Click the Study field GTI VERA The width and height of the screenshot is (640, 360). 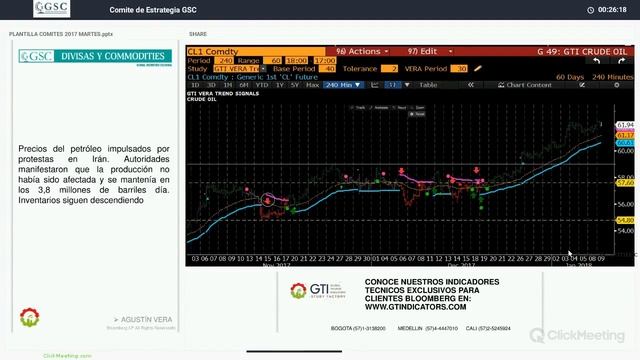[237, 69]
